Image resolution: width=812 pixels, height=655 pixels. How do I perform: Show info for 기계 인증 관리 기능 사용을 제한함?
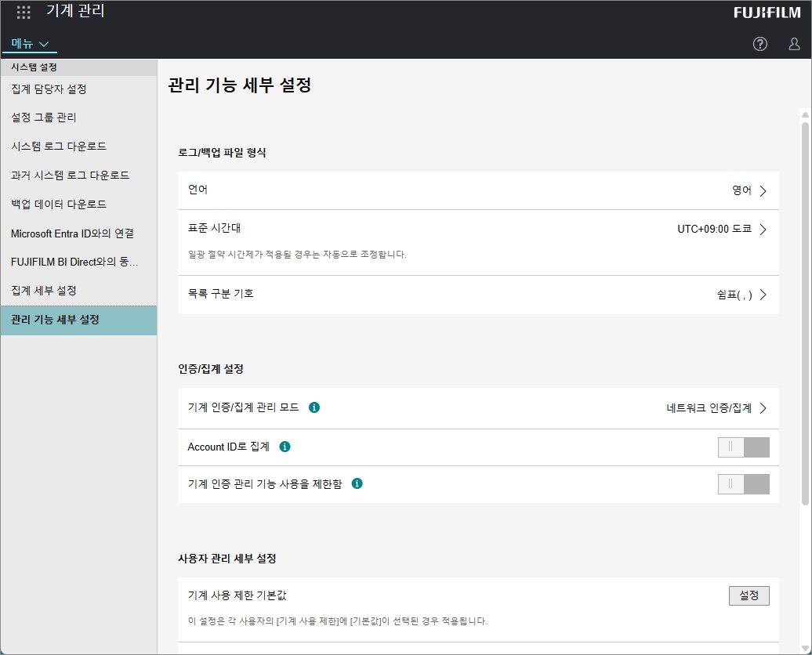click(357, 483)
